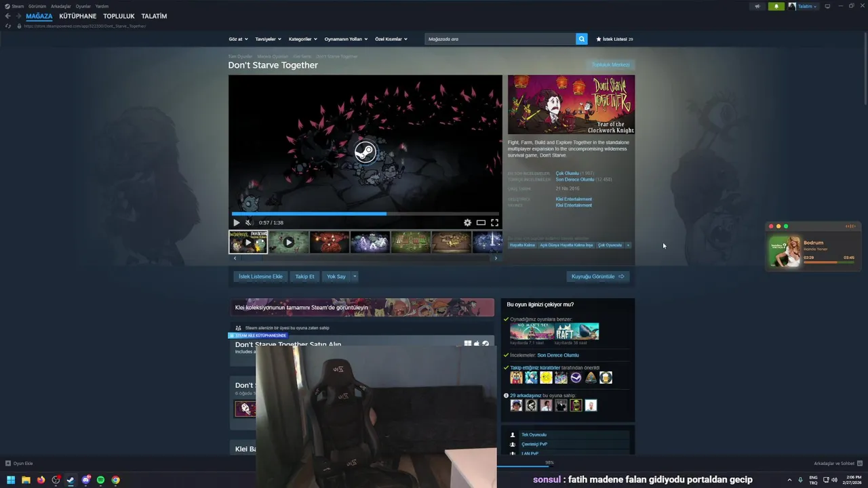Open the TOPLULUK tab

coord(119,16)
